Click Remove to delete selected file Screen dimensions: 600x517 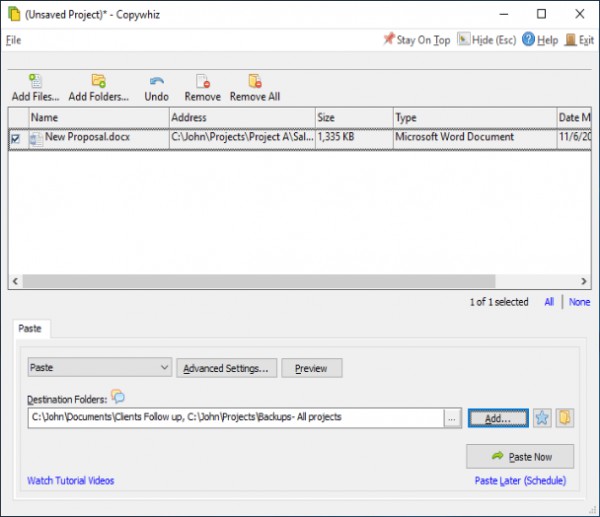pyautogui.click(x=202, y=88)
